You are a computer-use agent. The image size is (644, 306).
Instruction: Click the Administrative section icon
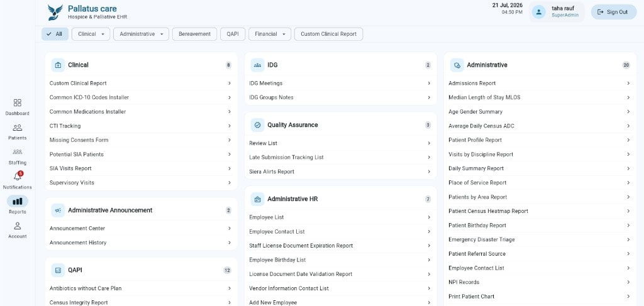click(x=457, y=65)
